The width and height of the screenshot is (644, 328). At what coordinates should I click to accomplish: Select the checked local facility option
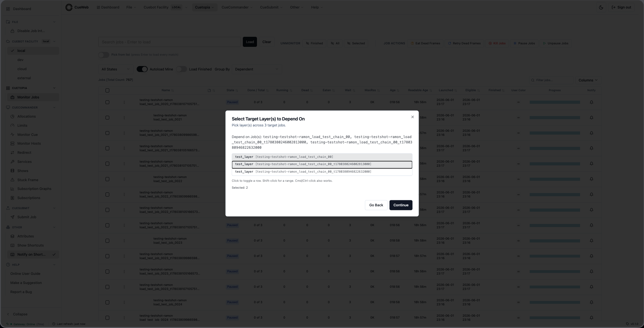[33, 51]
